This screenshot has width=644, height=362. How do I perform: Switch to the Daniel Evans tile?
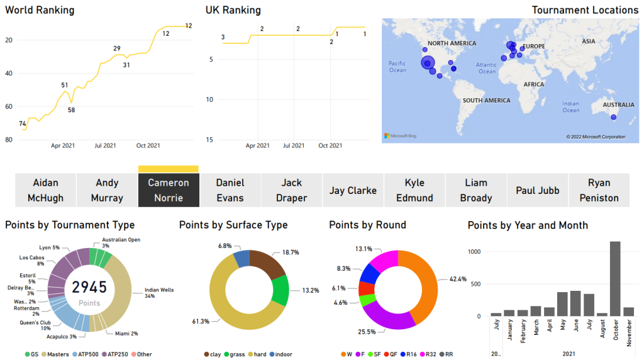230,190
